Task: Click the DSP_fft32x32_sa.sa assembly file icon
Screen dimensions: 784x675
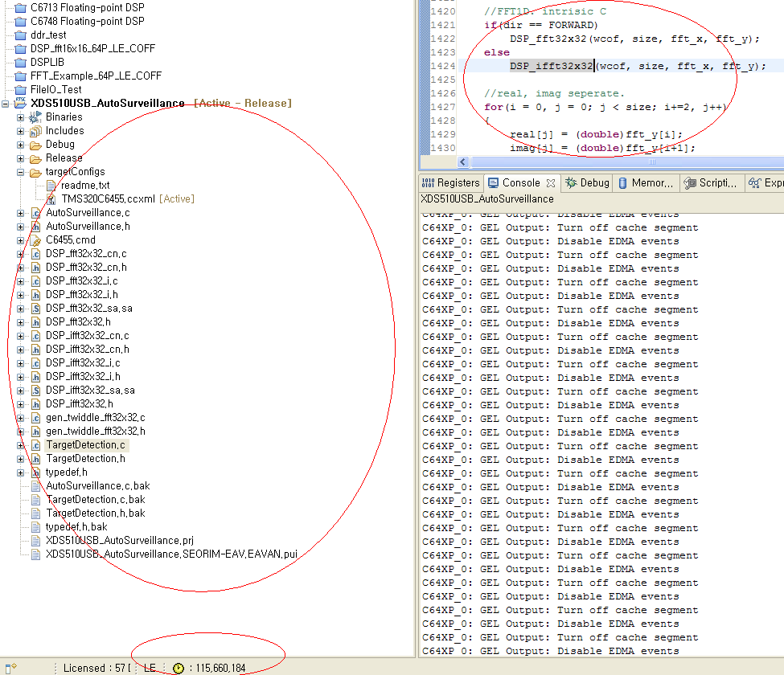Action: (36, 309)
